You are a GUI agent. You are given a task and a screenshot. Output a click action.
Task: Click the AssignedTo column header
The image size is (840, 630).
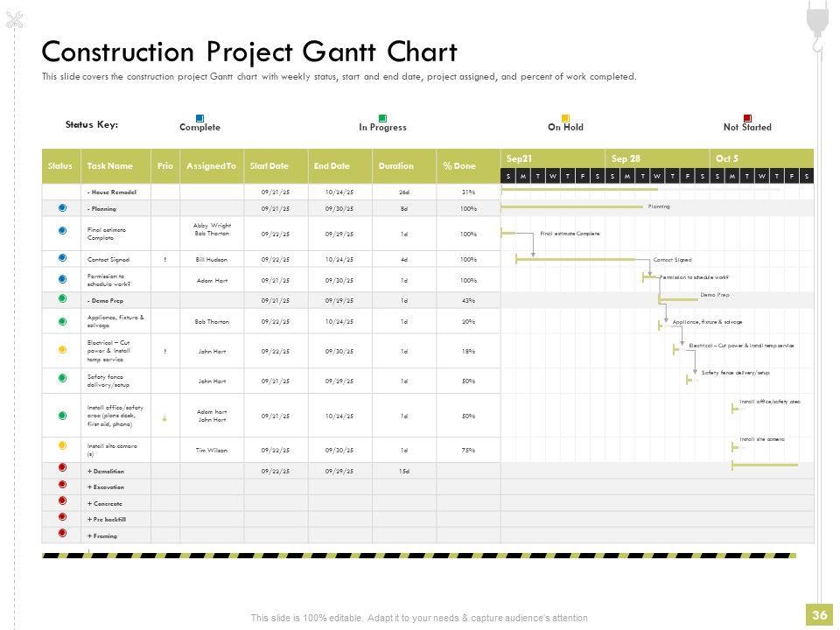pos(212,166)
